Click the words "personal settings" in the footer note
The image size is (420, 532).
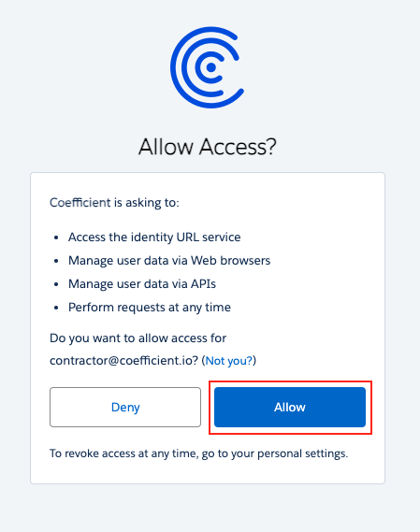[x=302, y=453]
